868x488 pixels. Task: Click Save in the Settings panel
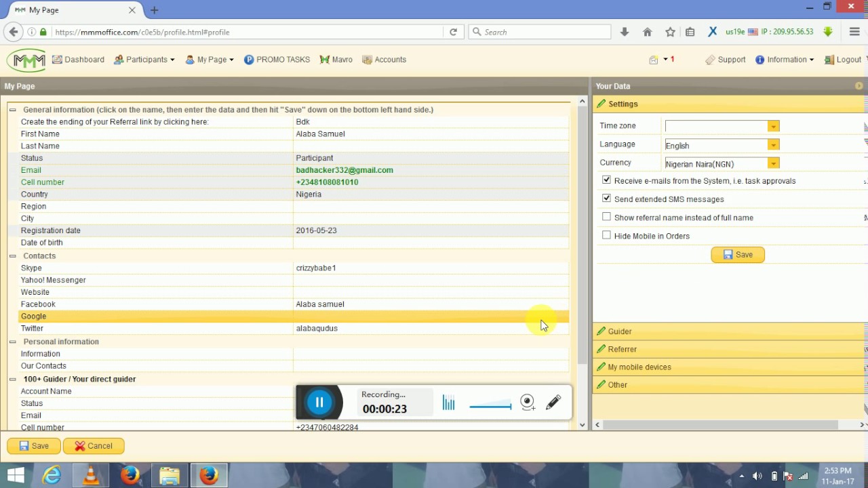point(738,255)
